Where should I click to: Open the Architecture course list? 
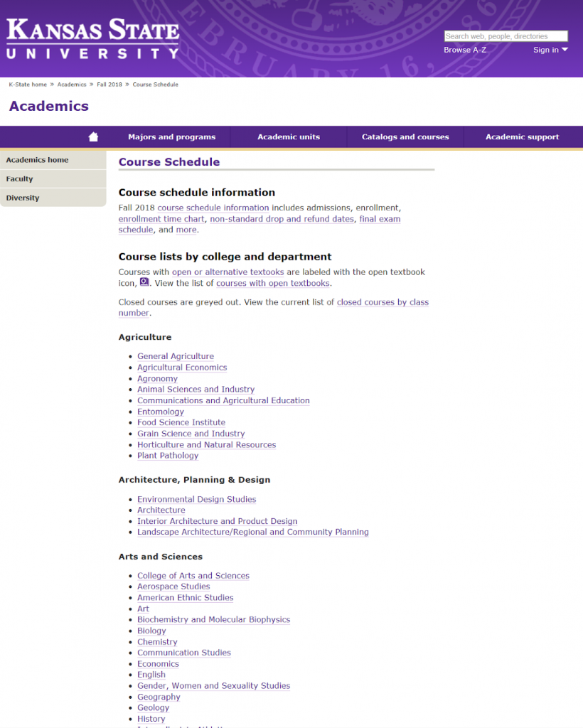pyautogui.click(x=161, y=510)
